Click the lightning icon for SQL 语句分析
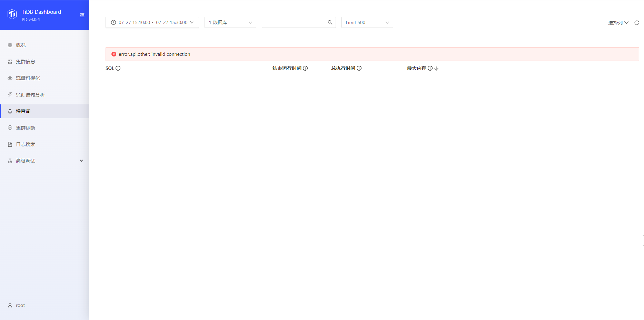 10,95
